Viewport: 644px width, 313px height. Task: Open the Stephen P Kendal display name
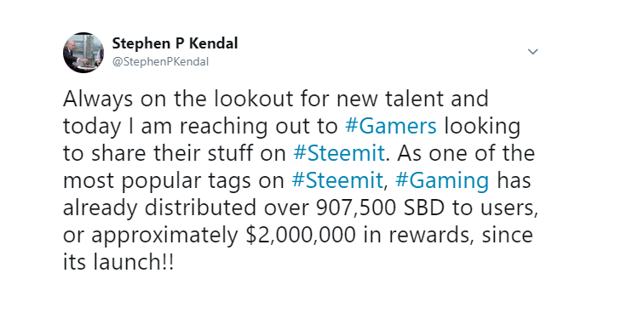tap(175, 43)
